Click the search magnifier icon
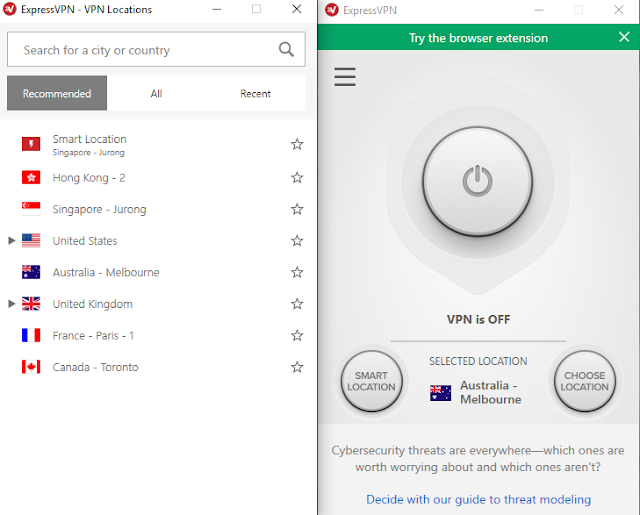Image resolution: width=640 pixels, height=515 pixels. [x=286, y=49]
